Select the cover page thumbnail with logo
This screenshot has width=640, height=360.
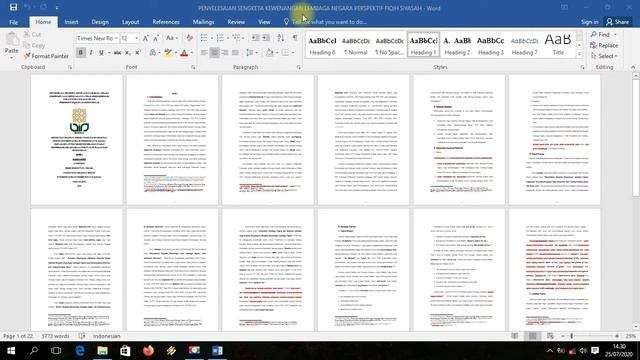click(x=77, y=139)
